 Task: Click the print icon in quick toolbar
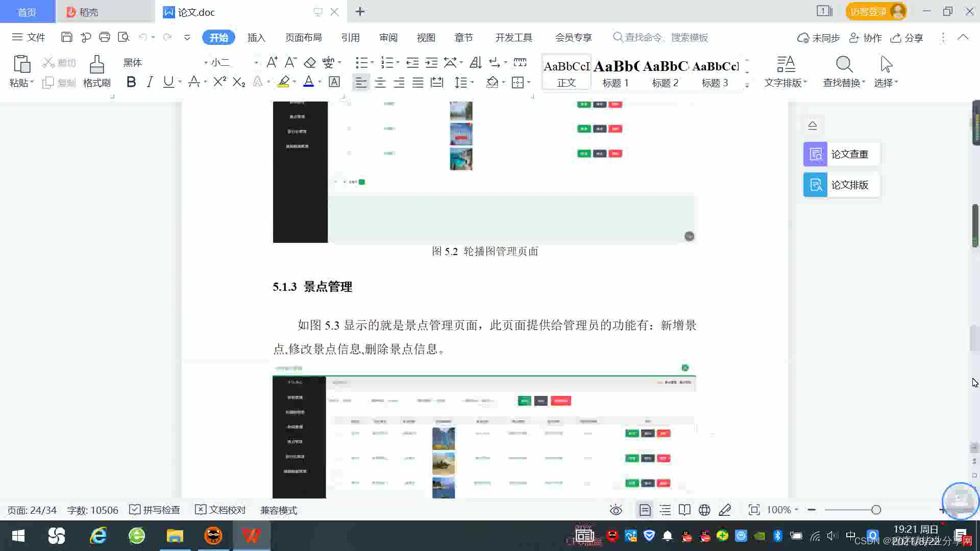[105, 37]
